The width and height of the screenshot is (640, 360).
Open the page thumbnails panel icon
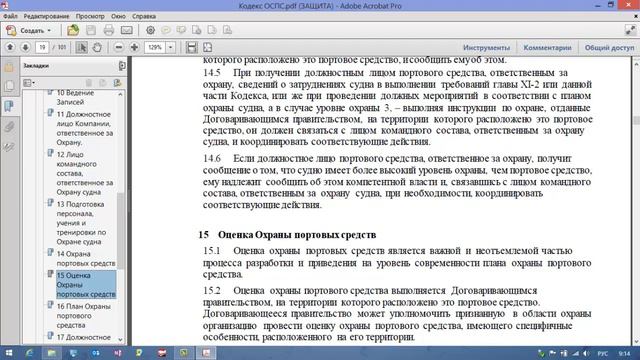coord(9,86)
